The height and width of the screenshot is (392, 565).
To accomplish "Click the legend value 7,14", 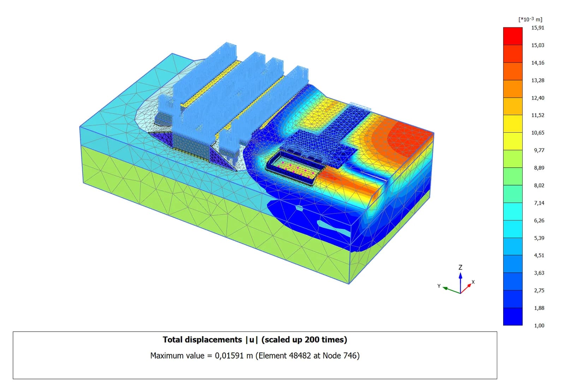I will [x=539, y=203].
